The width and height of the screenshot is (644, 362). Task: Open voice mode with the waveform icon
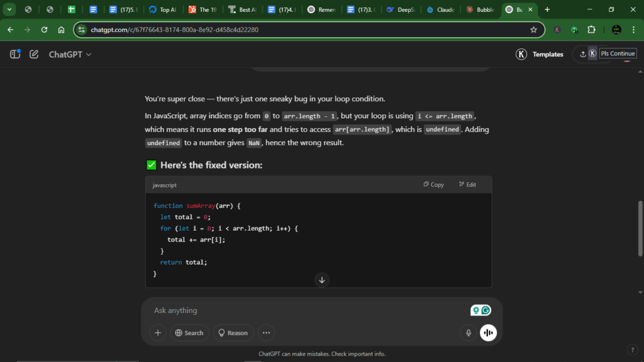click(488, 332)
